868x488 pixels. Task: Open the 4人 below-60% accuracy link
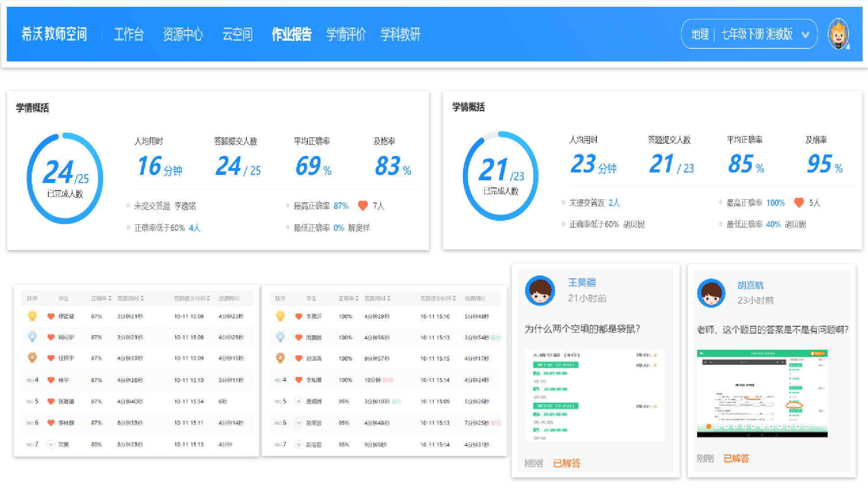[x=194, y=228]
